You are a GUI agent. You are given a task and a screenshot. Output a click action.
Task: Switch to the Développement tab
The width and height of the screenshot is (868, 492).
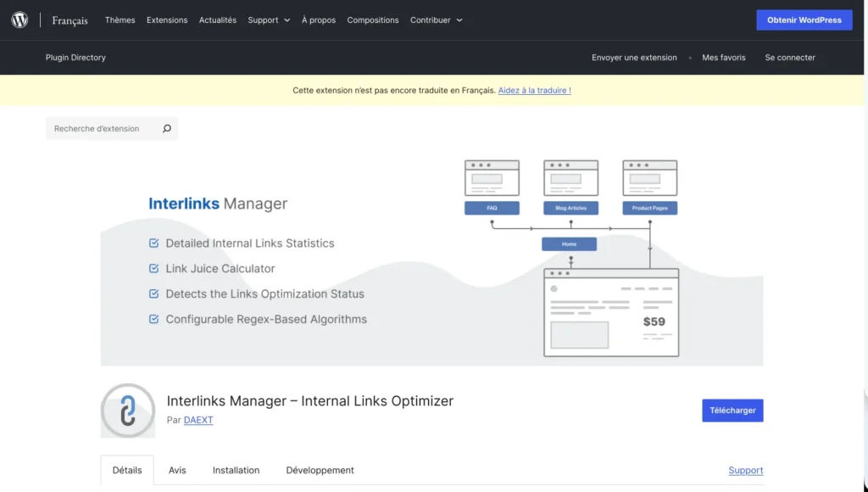coord(320,470)
